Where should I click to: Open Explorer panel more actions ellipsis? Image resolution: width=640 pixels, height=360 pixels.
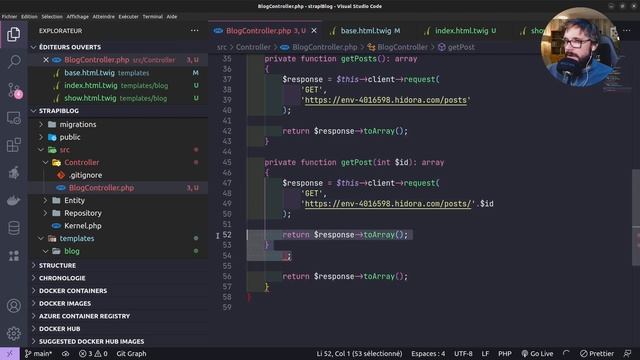pos(194,31)
